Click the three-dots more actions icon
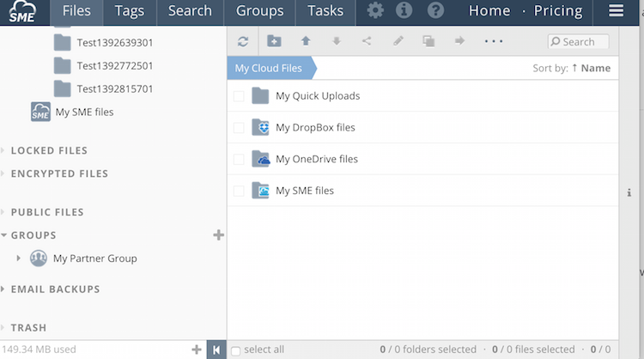 click(x=494, y=41)
